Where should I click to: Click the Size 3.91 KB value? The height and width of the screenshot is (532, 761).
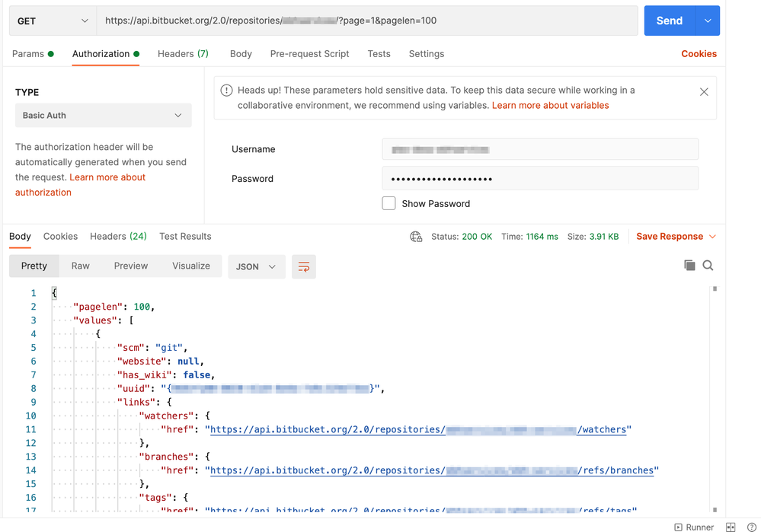point(604,237)
